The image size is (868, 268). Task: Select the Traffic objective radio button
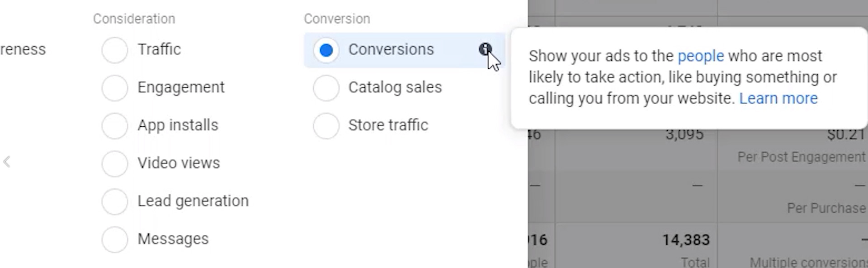pos(115,50)
